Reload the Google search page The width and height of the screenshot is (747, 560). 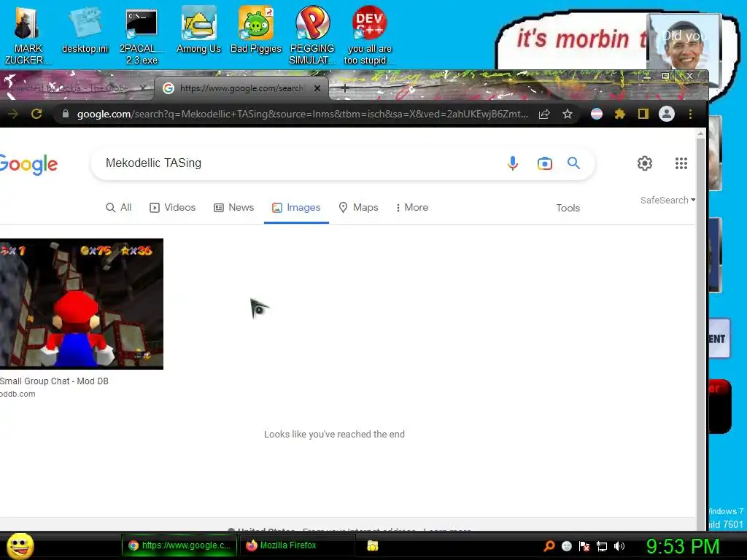(36, 114)
